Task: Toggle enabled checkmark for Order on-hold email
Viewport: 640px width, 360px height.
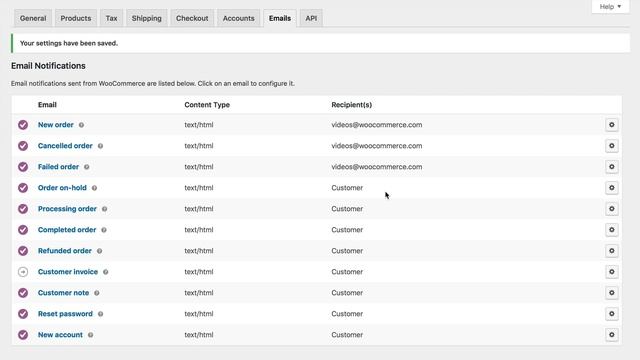Action: pos(23,188)
